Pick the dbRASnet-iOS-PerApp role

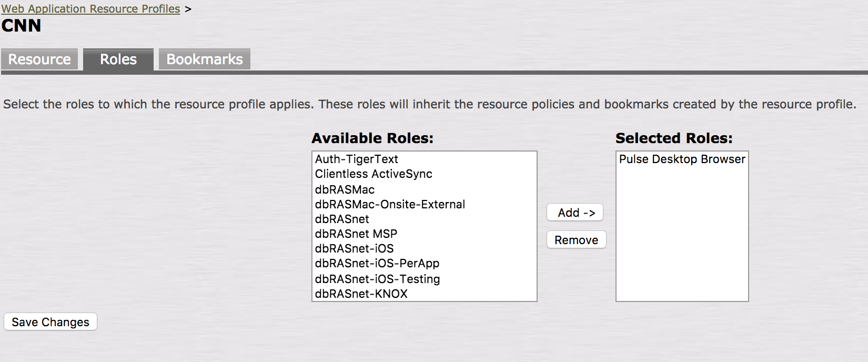(x=377, y=264)
